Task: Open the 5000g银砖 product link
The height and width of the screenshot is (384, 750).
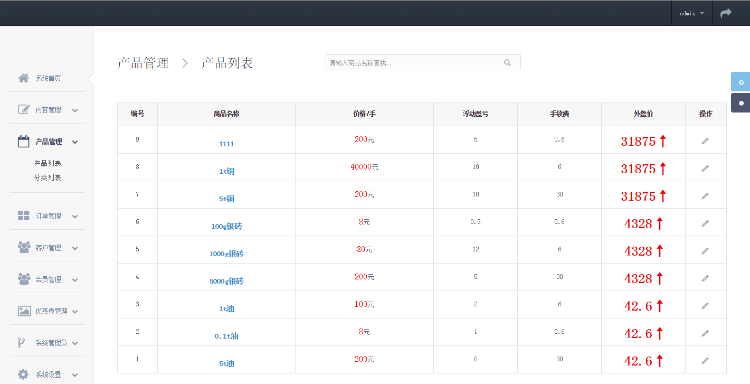Action: pos(227,281)
